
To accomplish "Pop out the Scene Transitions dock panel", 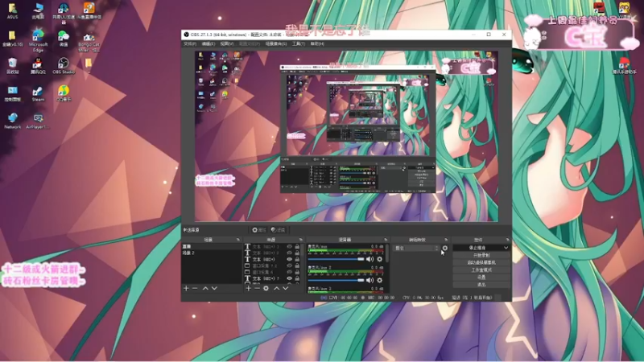I will [446, 240].
